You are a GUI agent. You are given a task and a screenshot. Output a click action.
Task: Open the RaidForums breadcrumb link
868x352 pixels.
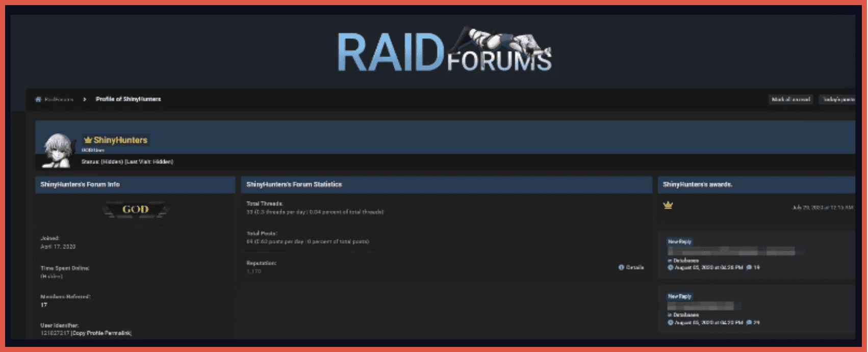click(x=59, y=99)
